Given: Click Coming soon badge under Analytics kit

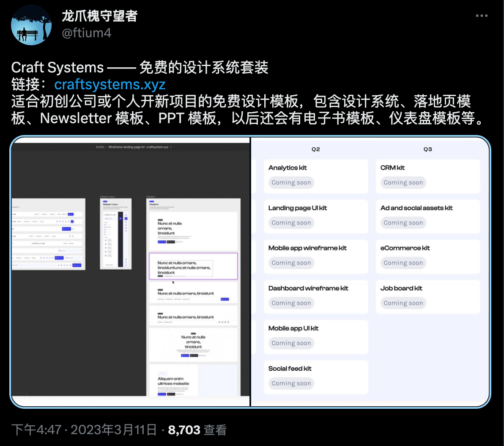Looking at the screenshot, I should pyautogui.click(x=291, y=182).
